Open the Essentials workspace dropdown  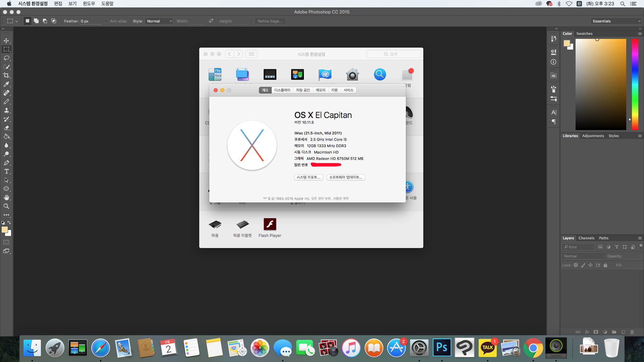tap(616, 21)
